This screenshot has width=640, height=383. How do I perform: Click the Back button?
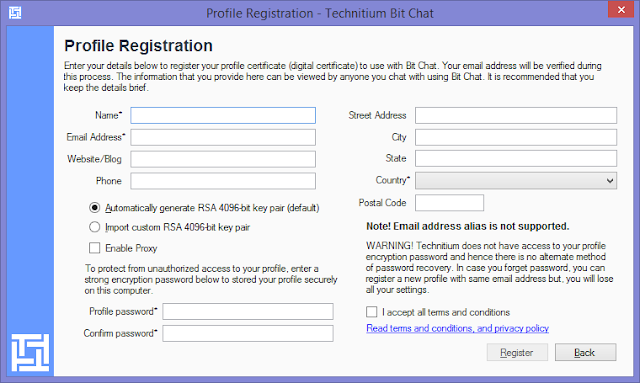tap(585, 352)
